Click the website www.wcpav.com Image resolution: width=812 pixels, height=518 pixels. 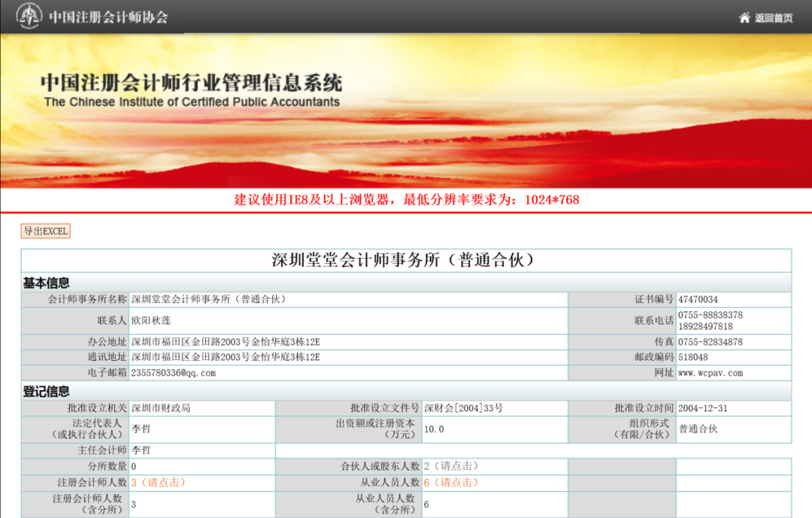tap(710, 373)
